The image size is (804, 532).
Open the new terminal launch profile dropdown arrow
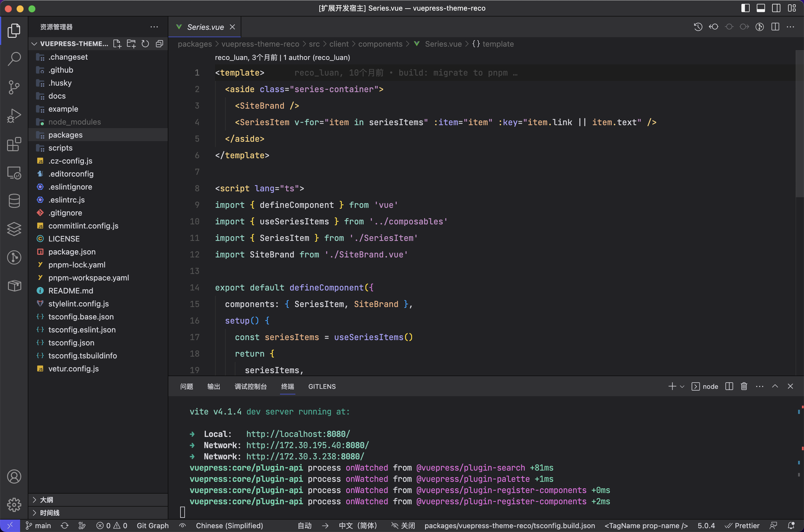pos(682,386)
